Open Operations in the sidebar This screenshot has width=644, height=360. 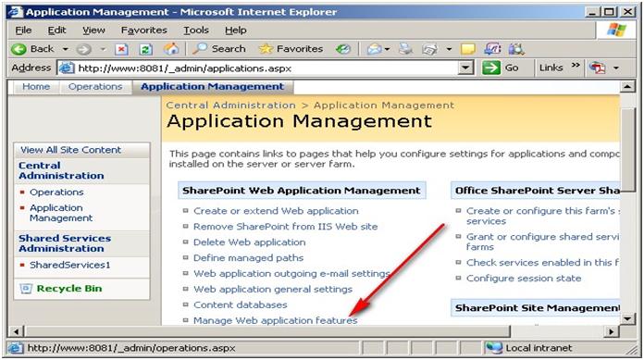click(x=56, y=192)
